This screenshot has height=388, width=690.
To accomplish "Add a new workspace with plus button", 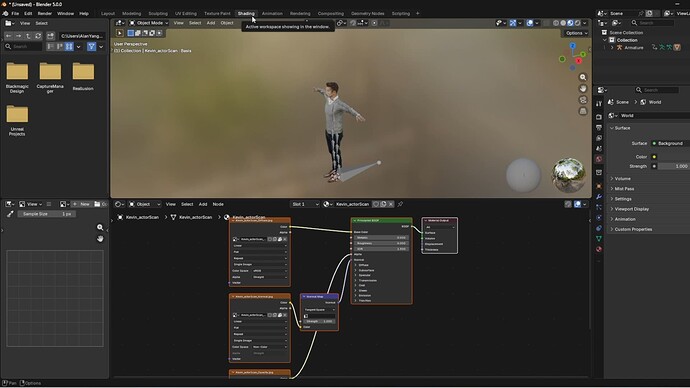I will coord(418,13).
